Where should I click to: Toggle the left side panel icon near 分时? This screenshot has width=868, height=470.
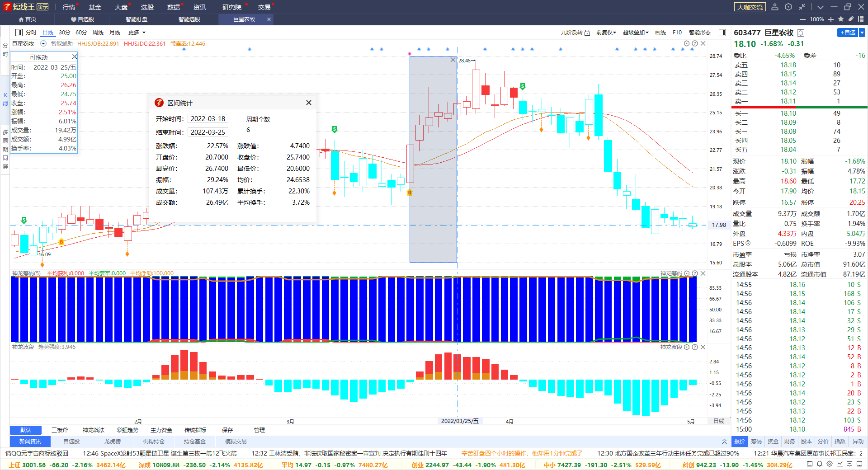point(19,33)
